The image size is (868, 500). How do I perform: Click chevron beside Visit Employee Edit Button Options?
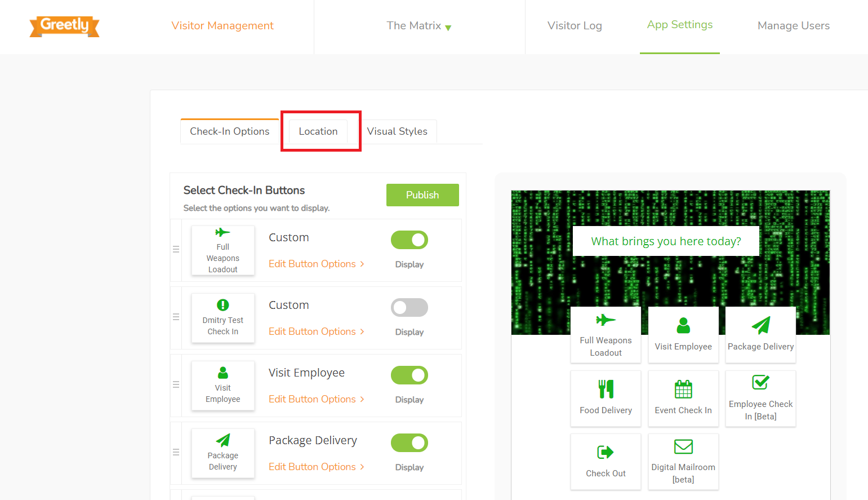tap(362, 399)
